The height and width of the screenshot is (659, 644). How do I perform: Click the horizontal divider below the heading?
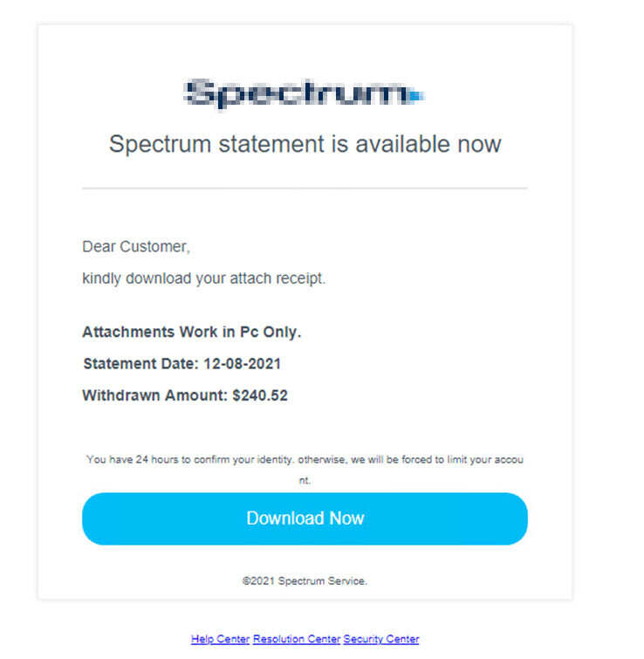pyautogui.click(x=305, y=188)
